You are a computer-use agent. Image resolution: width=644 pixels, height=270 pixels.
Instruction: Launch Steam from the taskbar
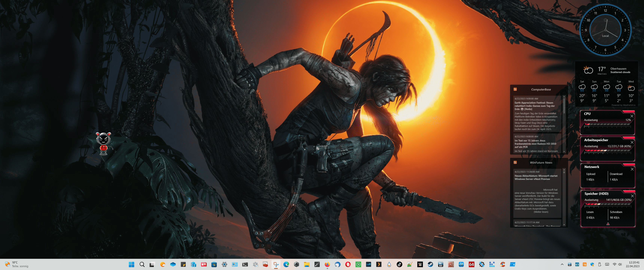tap(430, 265)
